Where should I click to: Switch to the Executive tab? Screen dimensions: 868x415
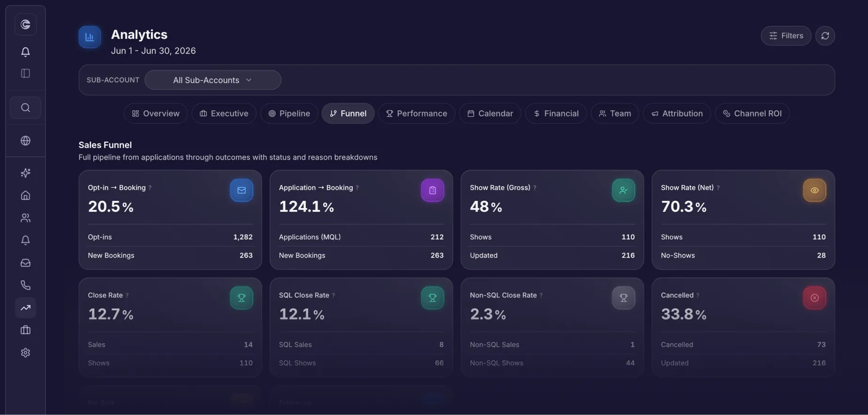click(224, 114)
